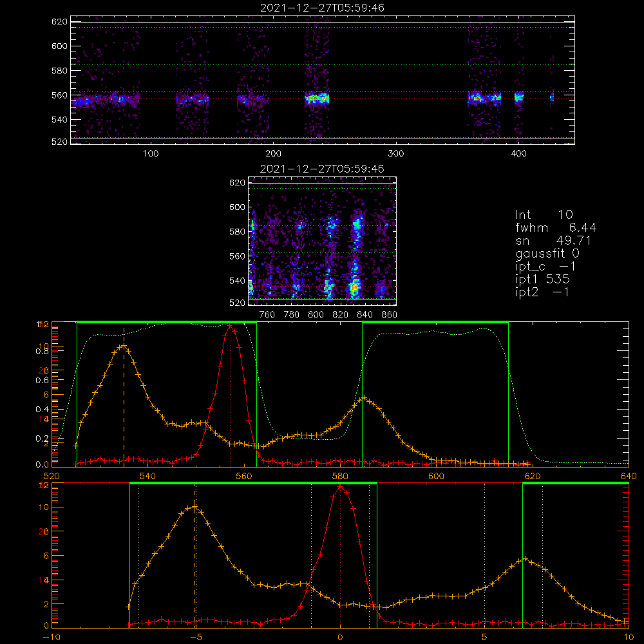Click the thick green bar atop the left window in profile plot
The height and width of the screenshot is (644, 644).
167,322
